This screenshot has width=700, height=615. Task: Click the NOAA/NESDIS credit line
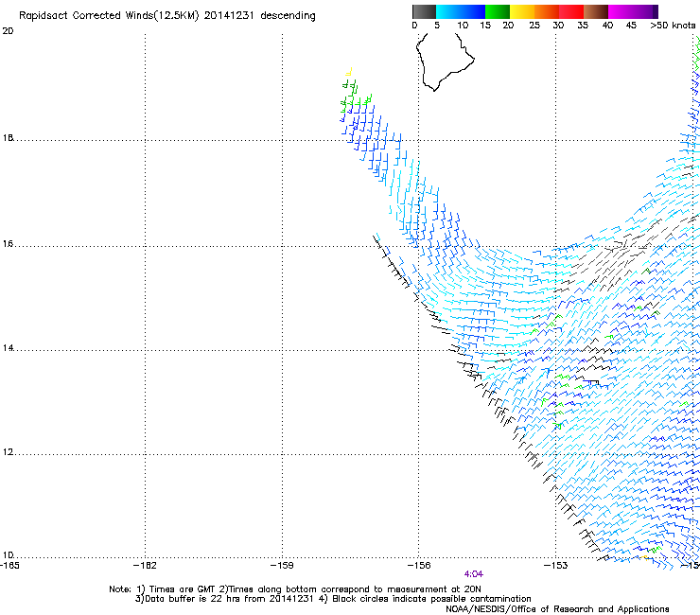[557, 609]
